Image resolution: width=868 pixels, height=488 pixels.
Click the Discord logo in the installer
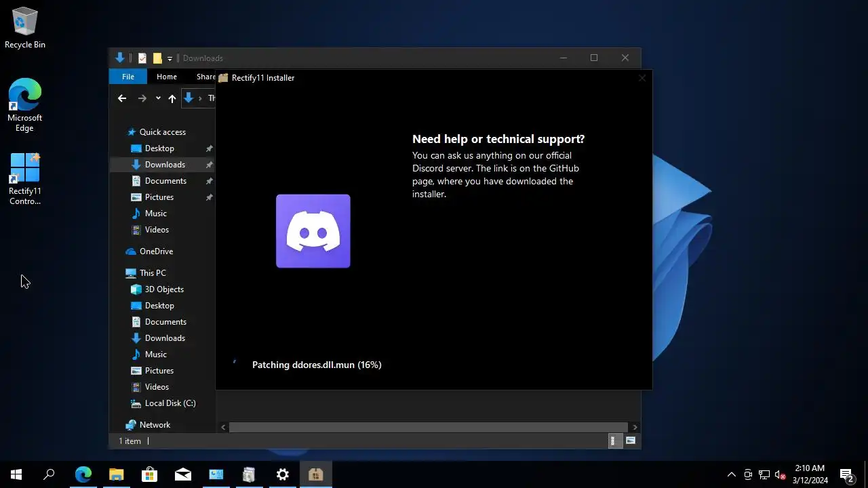(313, 231)
